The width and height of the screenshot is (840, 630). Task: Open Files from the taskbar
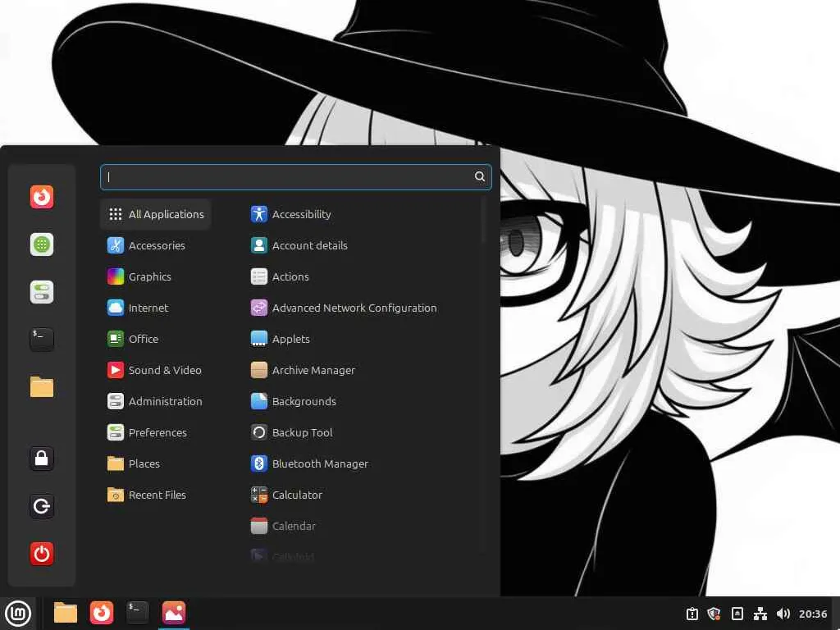[x=66, y=613]
